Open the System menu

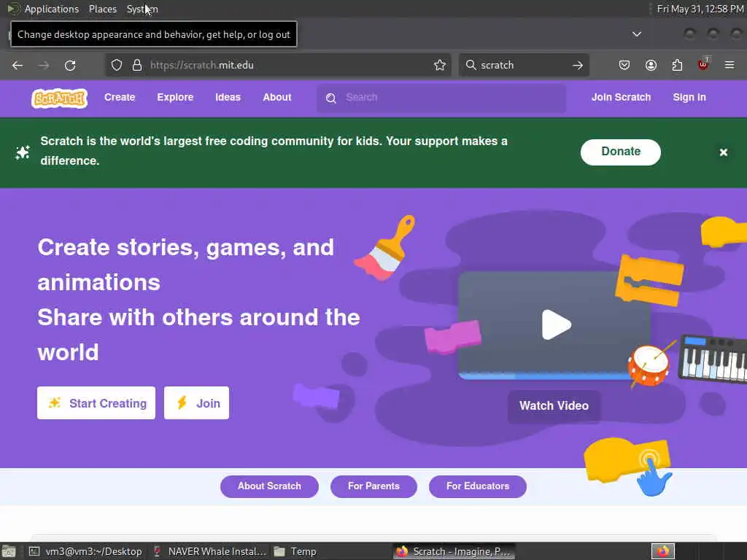pos(142,9)
